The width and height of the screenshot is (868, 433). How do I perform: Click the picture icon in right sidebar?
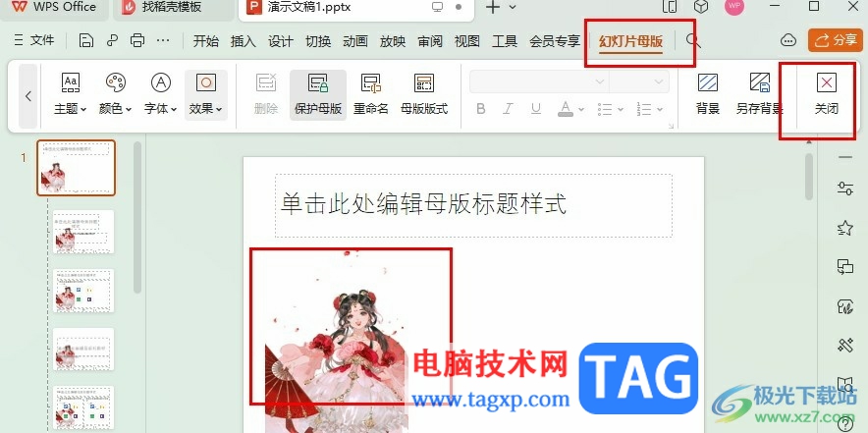click(x=845, y=306)
